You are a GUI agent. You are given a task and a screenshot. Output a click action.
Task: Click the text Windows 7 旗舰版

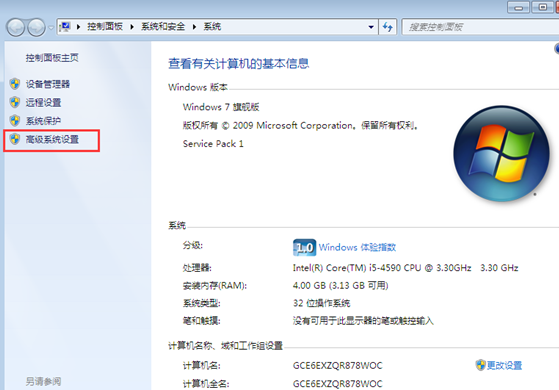pos(221,107)
